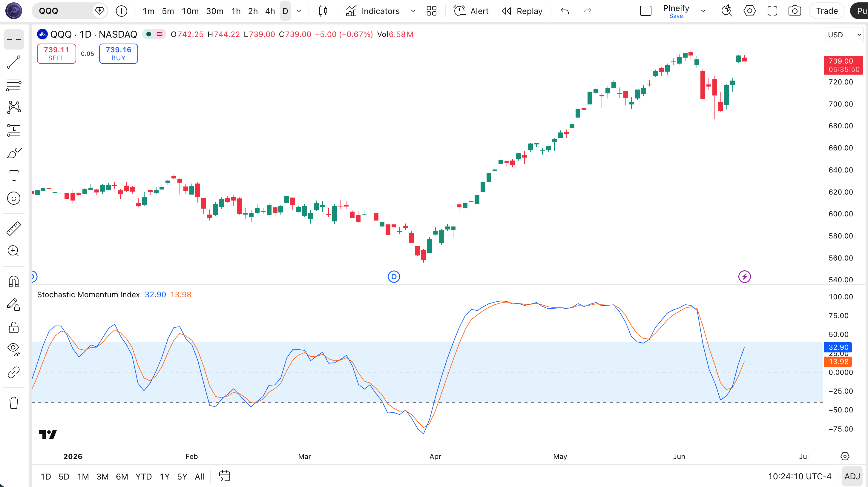This screenshot has width=868, height=487.
Task: Expand the layout name dropdown chevron
Action: coord(703,11)
